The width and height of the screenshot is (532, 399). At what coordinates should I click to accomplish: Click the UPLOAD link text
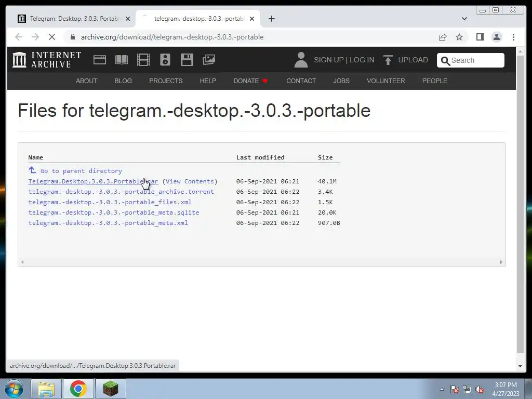pyautogui.click(x=413, y=60)
